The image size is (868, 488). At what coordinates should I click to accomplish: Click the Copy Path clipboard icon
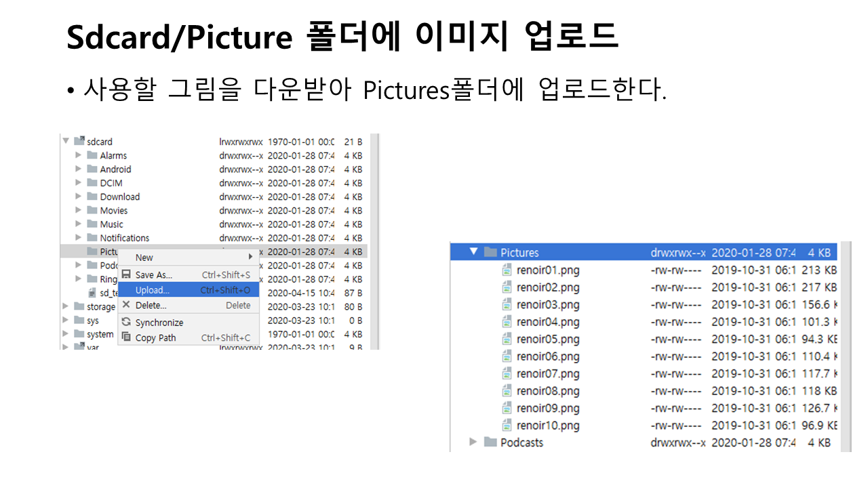(x=126, y=338)
